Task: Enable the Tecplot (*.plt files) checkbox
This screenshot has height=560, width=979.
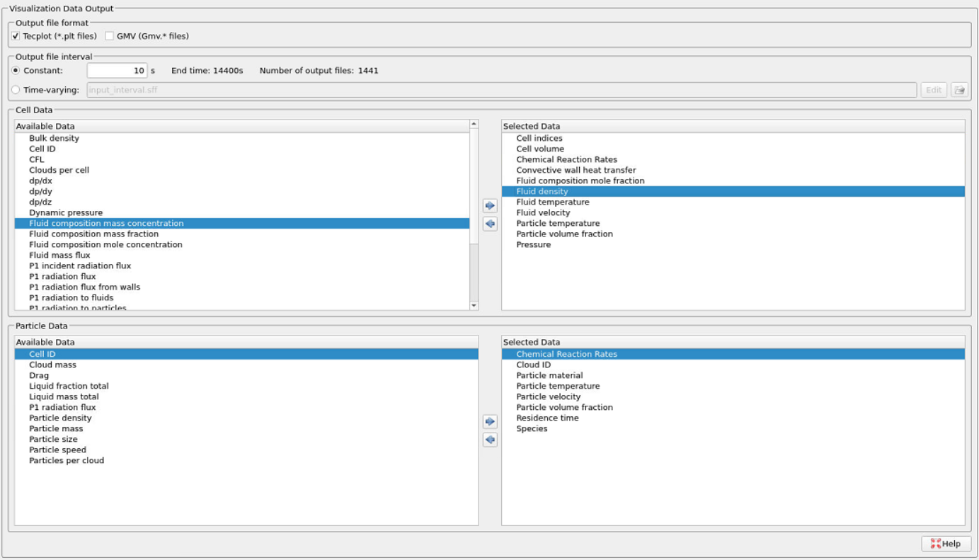Action: 16,36
